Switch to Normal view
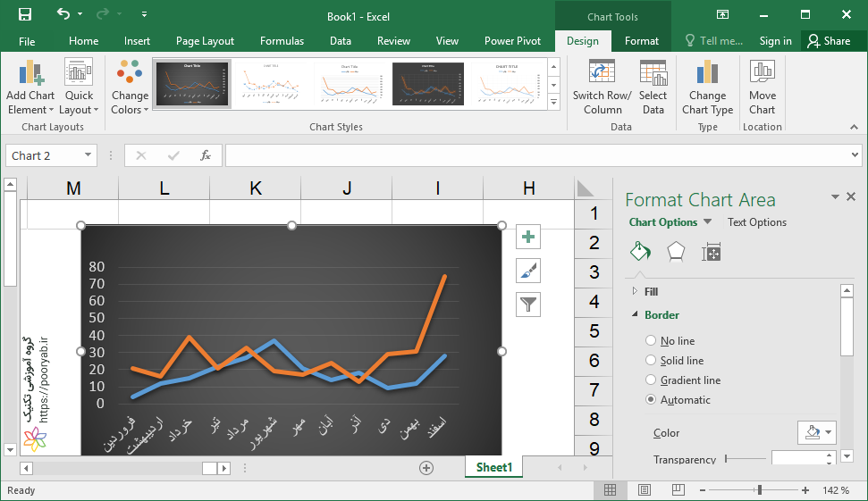This screenshot has height=501, width=868. tap(610, 490)
